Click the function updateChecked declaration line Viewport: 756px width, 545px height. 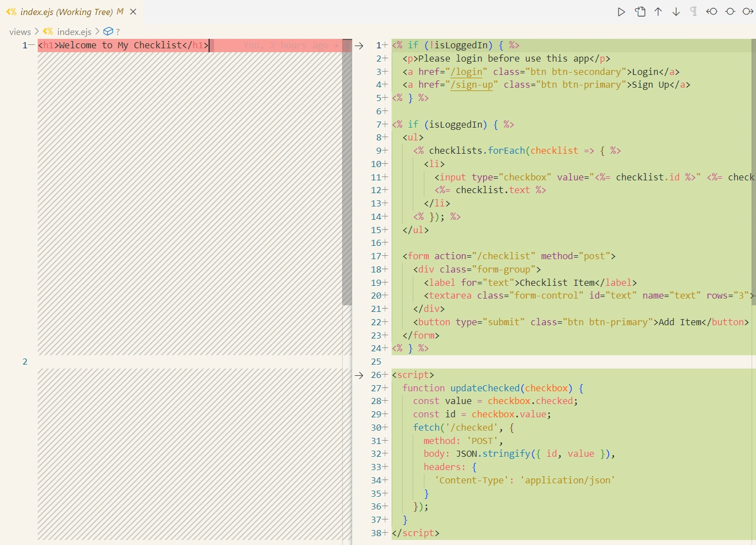point(493,388)
